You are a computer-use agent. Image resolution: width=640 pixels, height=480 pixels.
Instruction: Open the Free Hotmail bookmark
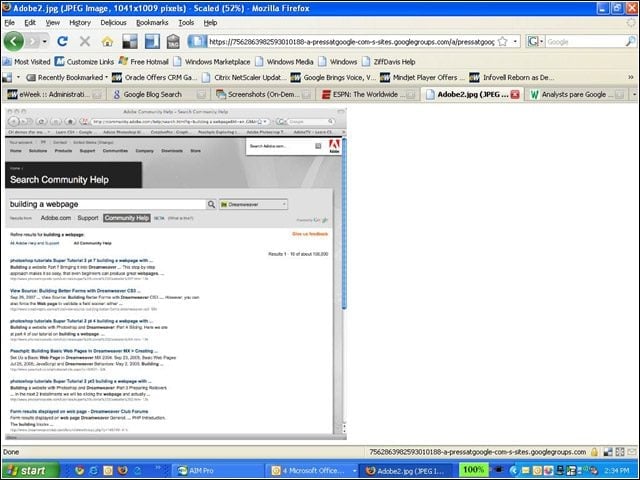[x=144, y=62]
